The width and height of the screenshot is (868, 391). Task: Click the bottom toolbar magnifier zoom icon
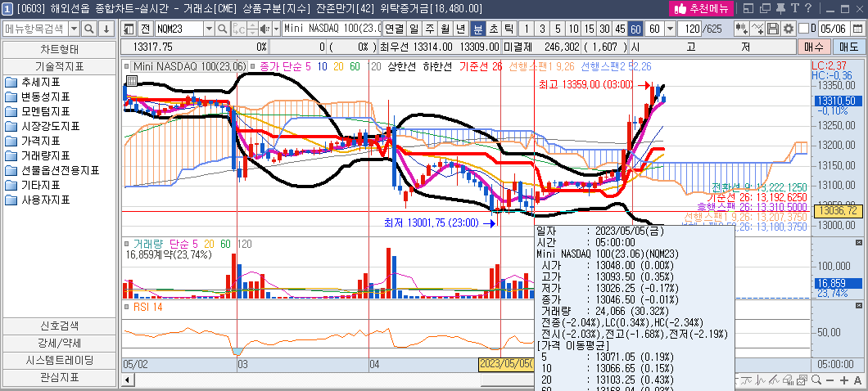click(x=816, y=380)
